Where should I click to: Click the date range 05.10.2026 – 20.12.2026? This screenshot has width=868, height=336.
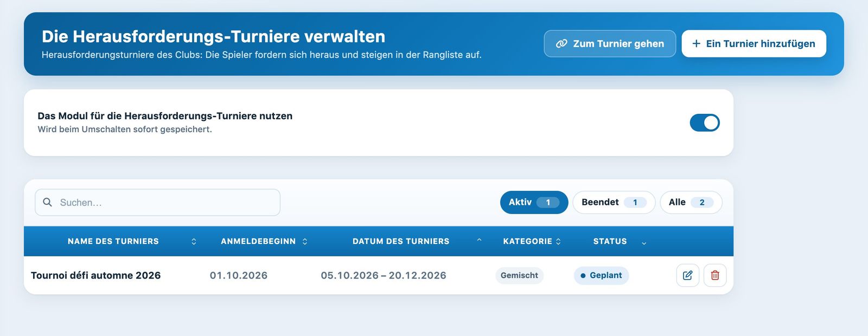point(384,275)
